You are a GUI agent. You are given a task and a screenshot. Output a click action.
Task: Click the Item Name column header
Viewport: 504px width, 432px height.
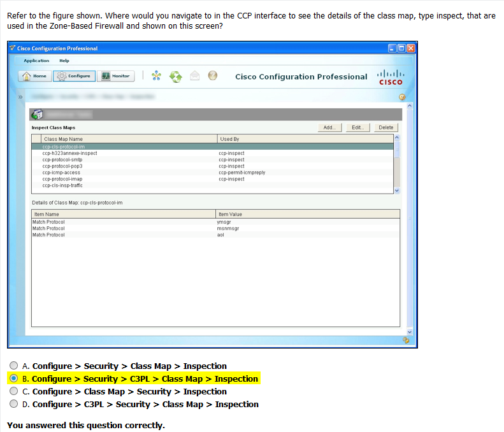coord(124,214)
